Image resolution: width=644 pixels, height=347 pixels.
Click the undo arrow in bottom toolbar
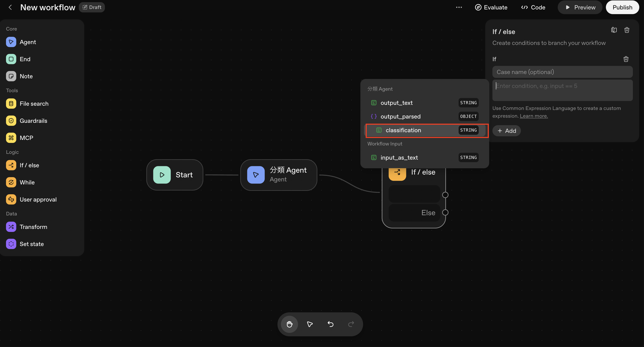[x=331, y=324]
